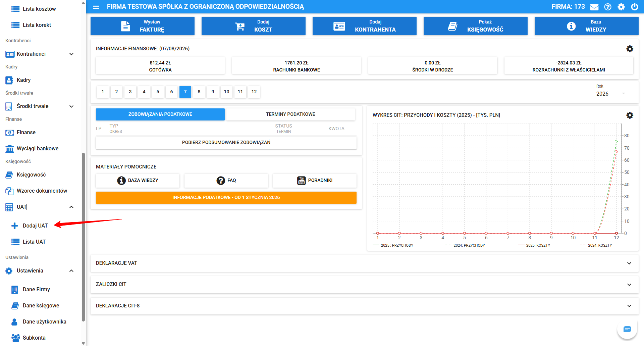This screenshot has width=644, height=346.
Task: Click the Kontrahenci sidebar card icon
Action: pyautogui.click(x=10, y=54)
